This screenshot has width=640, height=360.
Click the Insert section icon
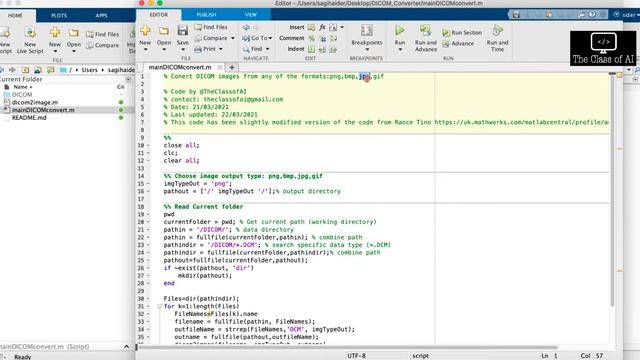(x=311, y=27)
